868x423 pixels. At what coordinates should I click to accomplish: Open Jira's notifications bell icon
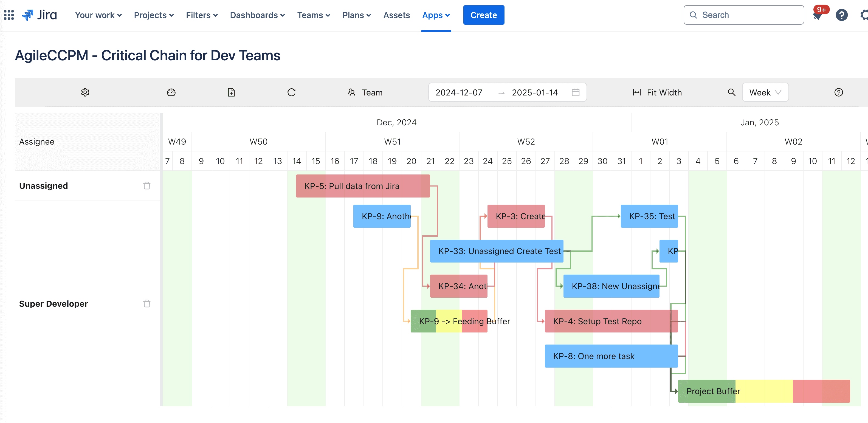click(x=818, y=16)
